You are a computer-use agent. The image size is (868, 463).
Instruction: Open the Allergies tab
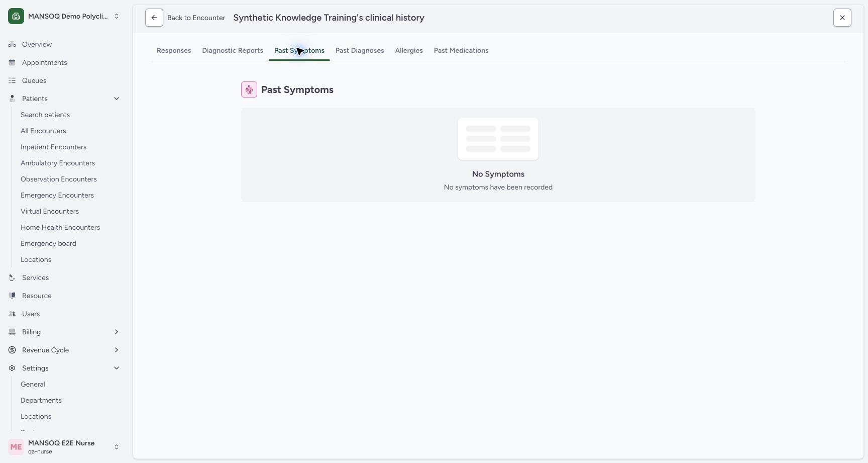(409, 50)
